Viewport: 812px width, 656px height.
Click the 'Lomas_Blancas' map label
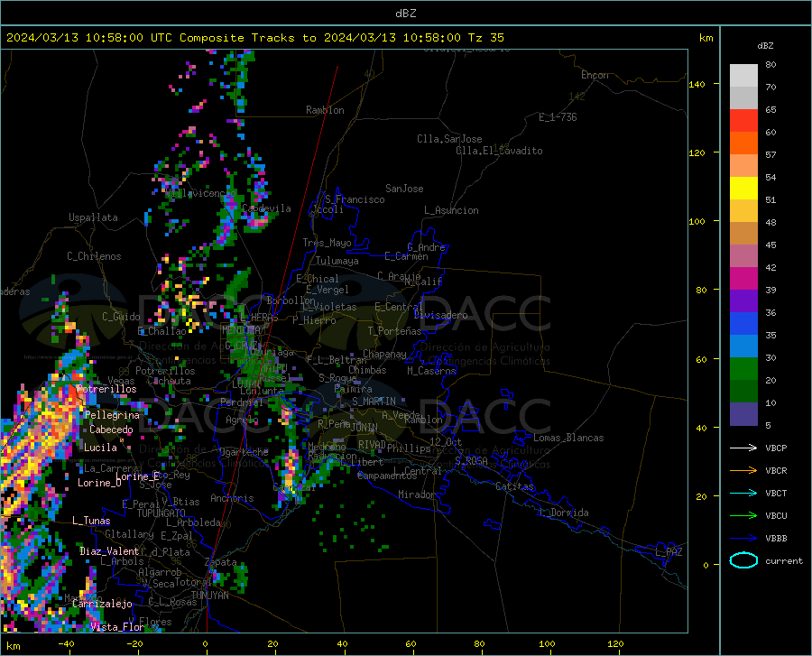(568, 438)
